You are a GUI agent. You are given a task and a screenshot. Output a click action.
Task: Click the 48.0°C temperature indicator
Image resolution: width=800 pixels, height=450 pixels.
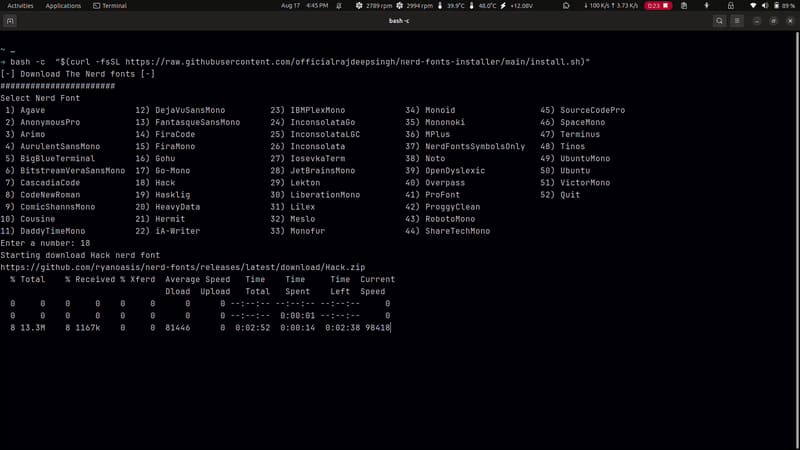click(x=483, y=6)
